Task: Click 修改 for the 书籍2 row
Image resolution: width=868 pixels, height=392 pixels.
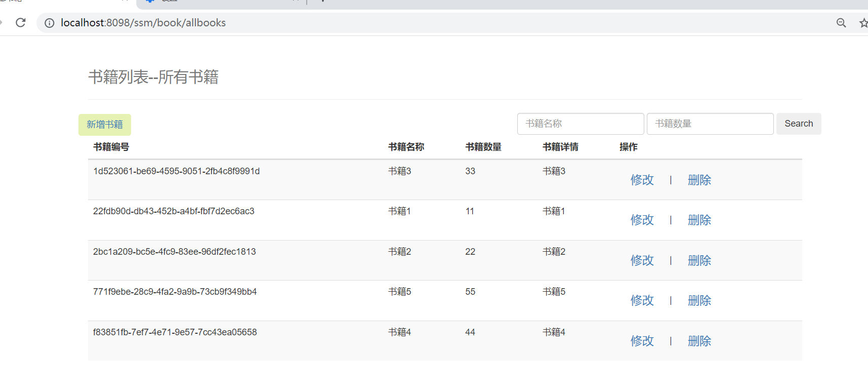Action: (642, 260)
